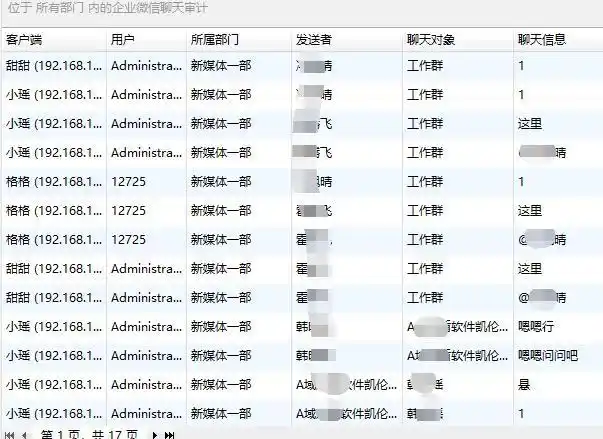The width and height of the screenshot is (603, 439).
Task: Select client 甜甜 in the 这里 row
Action: click(54, 269)
